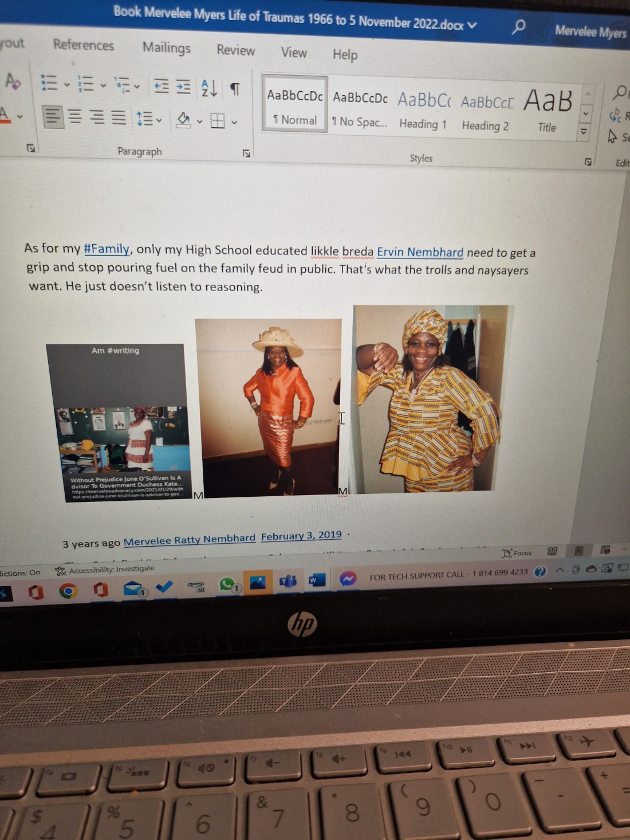Open the shading fill color bucket
Image resolution: width=630 pixels, height=840 pixels.
coord(183,120)
